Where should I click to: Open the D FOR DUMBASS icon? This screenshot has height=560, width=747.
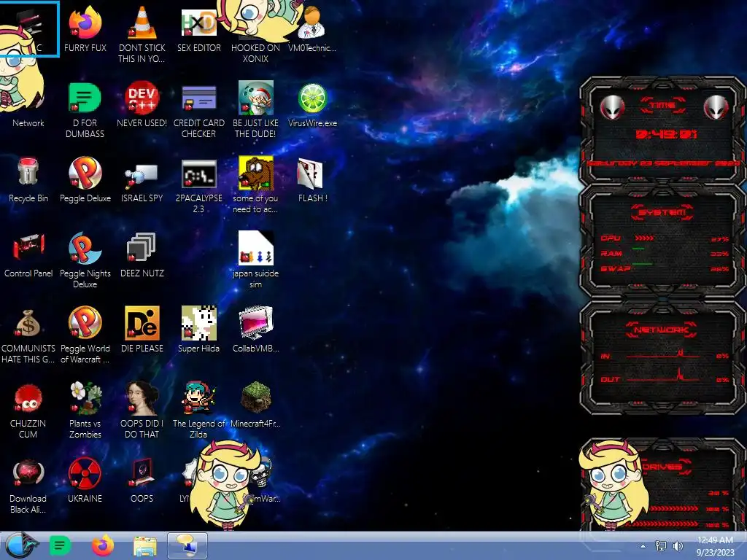pyautogui.click(x=85, y=110)
